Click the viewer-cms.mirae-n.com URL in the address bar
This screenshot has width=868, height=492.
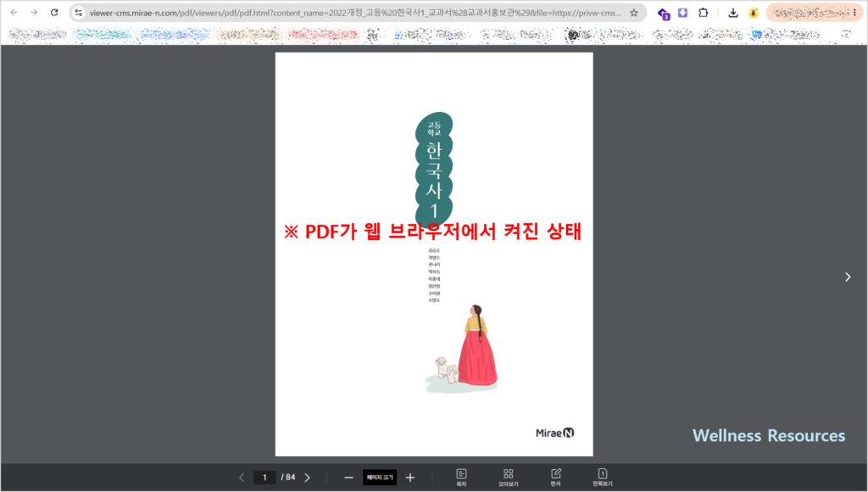click(x=355, y=13)
